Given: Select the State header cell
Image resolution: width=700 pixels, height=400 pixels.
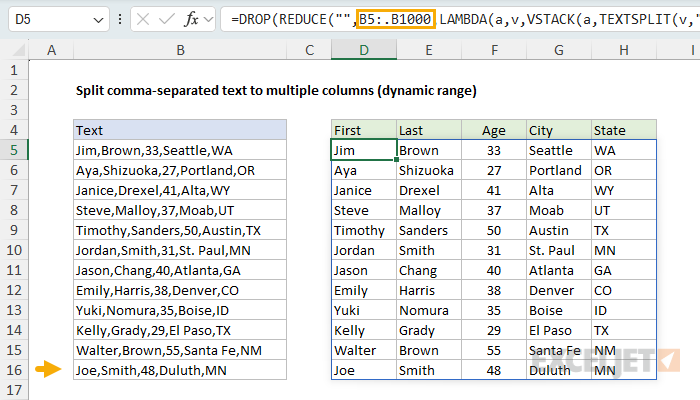Looking at the screenshot, I should [624, 130].
